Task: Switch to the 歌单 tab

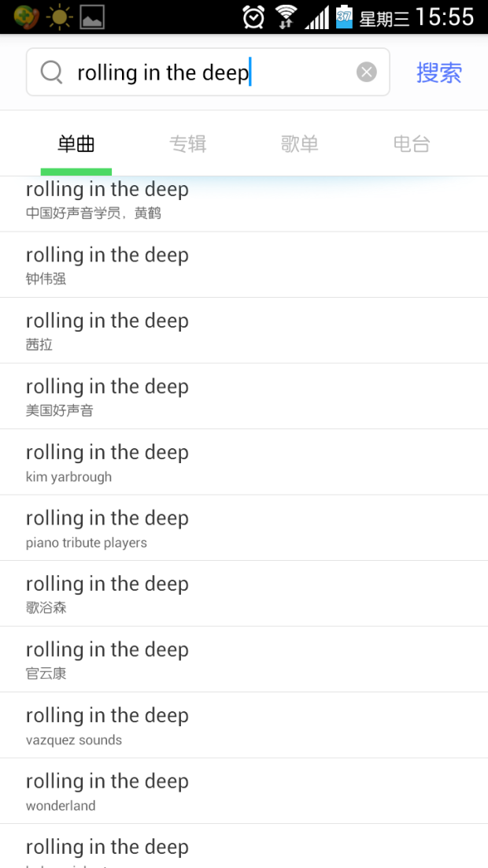Action: (300, 144)
